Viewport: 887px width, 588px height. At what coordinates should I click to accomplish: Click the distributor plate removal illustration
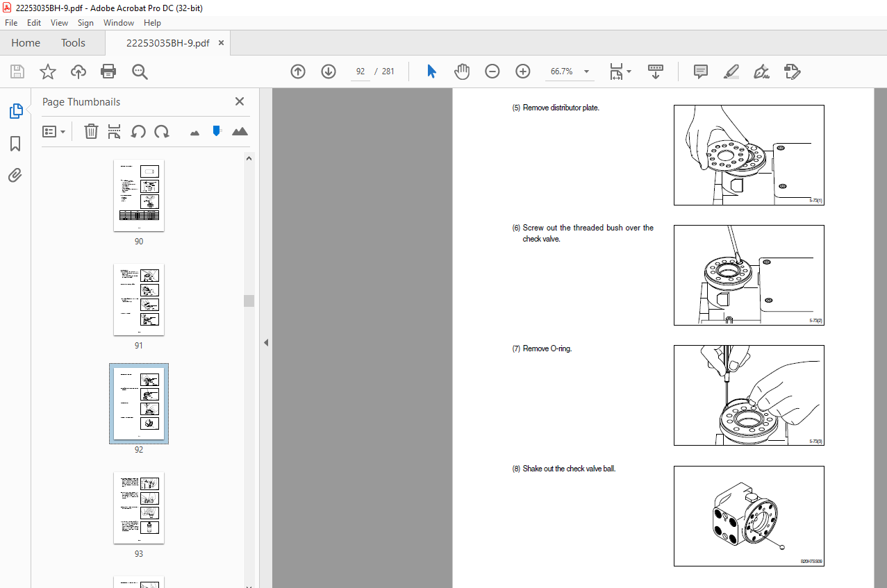(x=749, y=155)
